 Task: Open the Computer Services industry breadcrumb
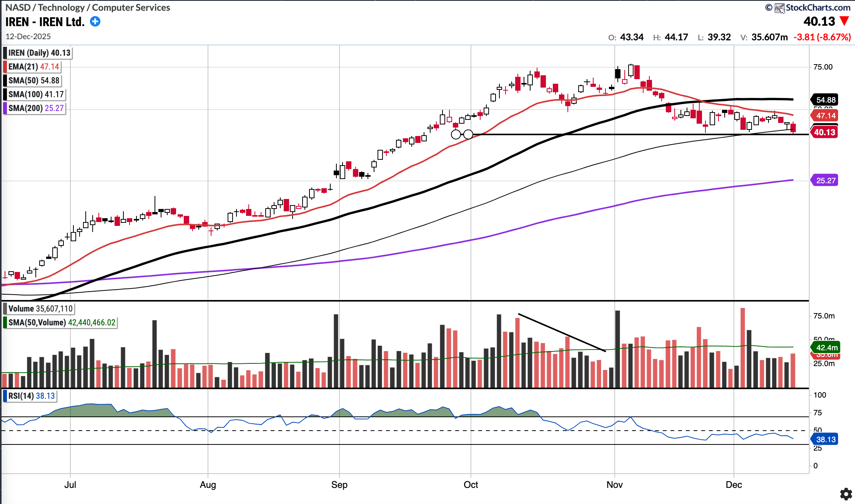(x=131, y=8)
